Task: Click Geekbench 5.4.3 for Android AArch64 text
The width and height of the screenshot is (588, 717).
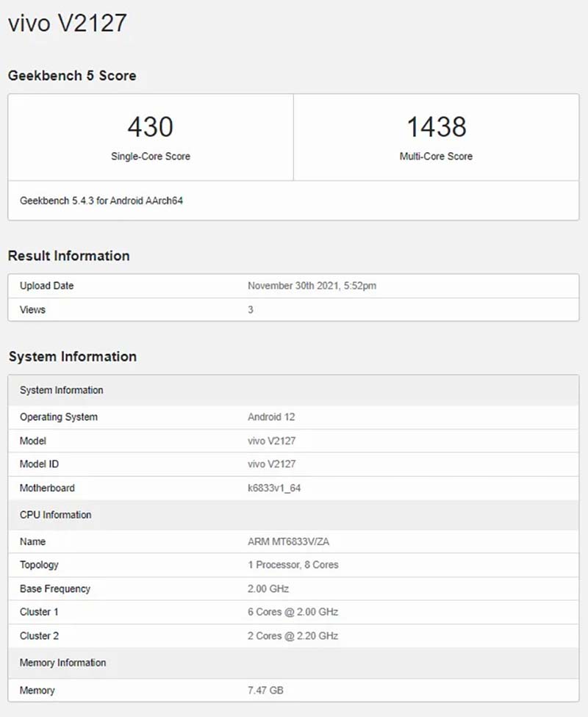Action: (101, 201)
